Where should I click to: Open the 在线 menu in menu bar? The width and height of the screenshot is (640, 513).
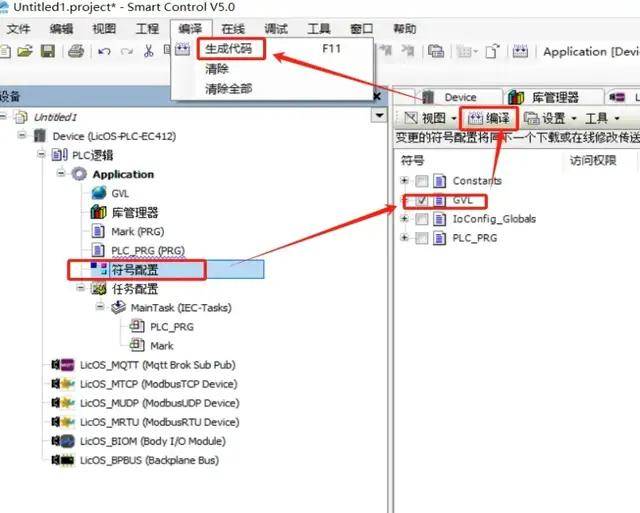coord(232,28)
